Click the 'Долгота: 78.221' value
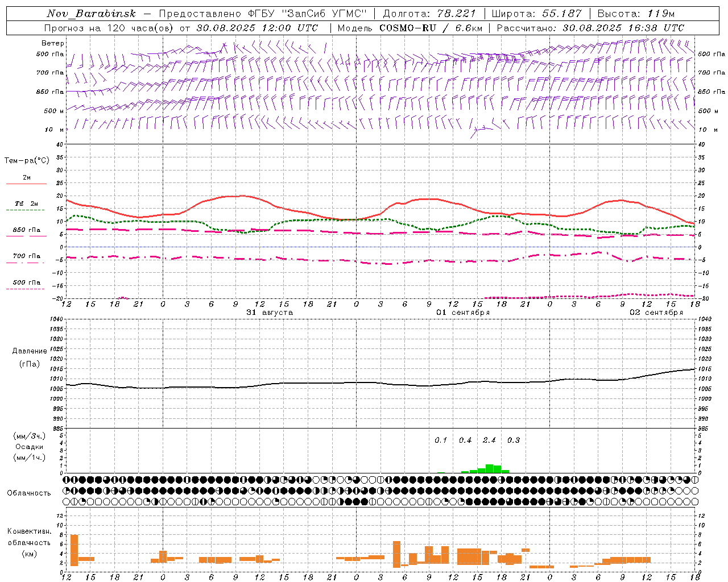 [x=429, y=14]
